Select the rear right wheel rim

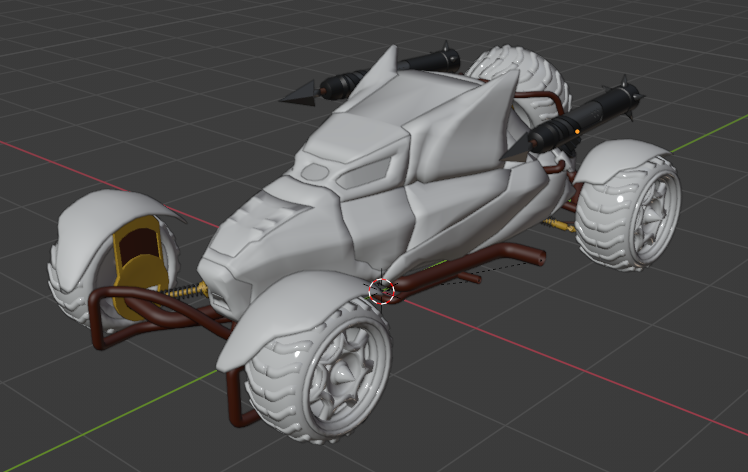pos(653,216)
